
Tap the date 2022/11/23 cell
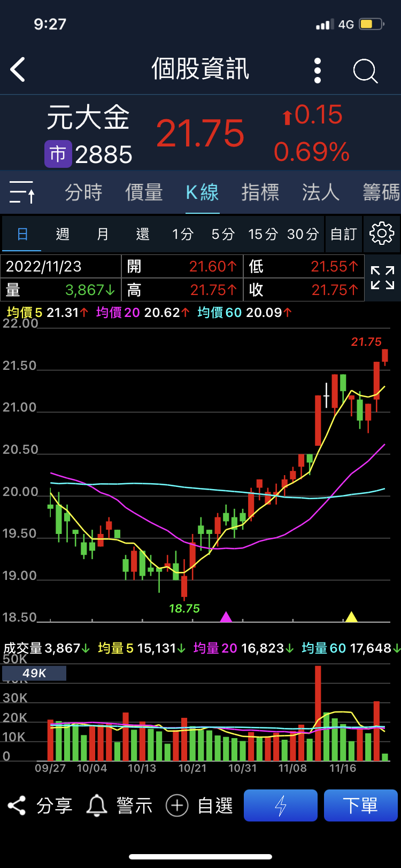(x=61, y=266)
